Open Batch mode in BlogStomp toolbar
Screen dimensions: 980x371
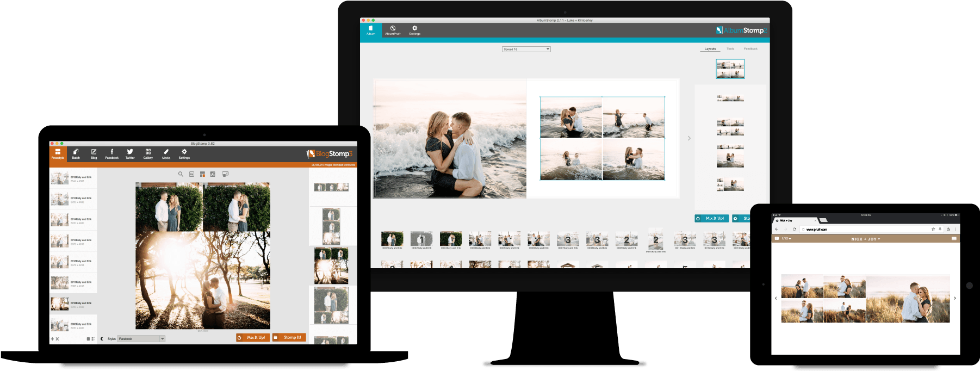point(76,154)
